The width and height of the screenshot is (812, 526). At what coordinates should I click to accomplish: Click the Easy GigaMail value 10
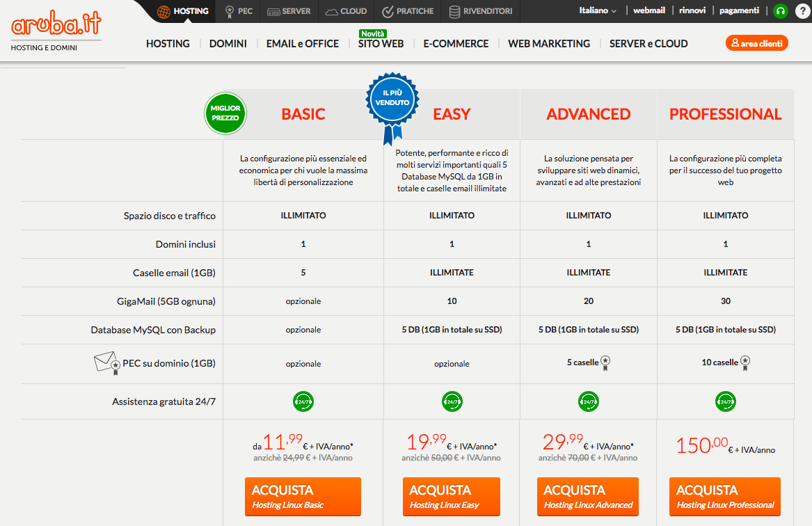pos(452,301)
